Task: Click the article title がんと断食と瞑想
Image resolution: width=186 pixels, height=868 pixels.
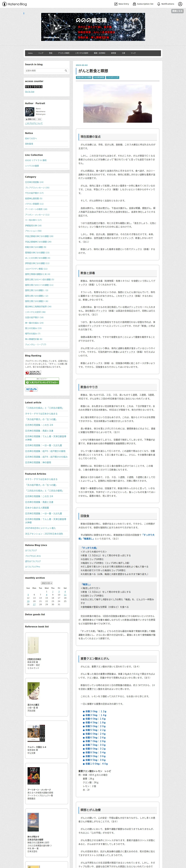Action: (93, 71)
